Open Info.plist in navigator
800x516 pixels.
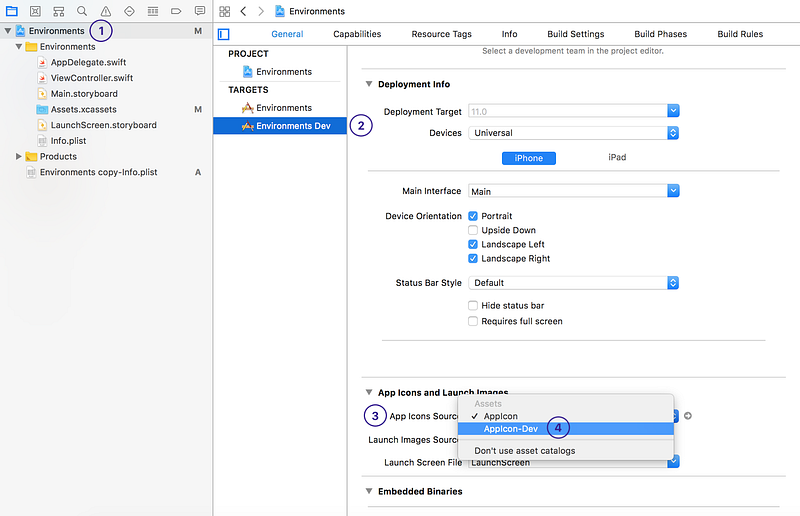[68, 141]
